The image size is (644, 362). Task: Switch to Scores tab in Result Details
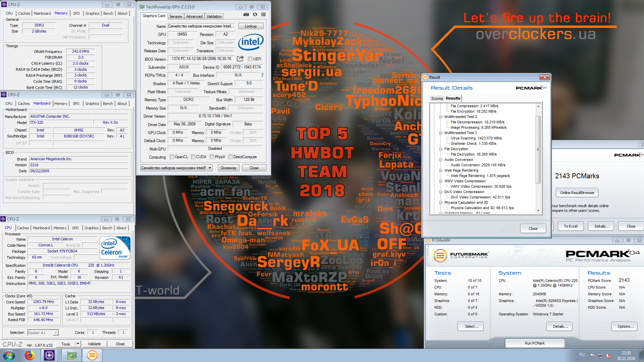437,99
